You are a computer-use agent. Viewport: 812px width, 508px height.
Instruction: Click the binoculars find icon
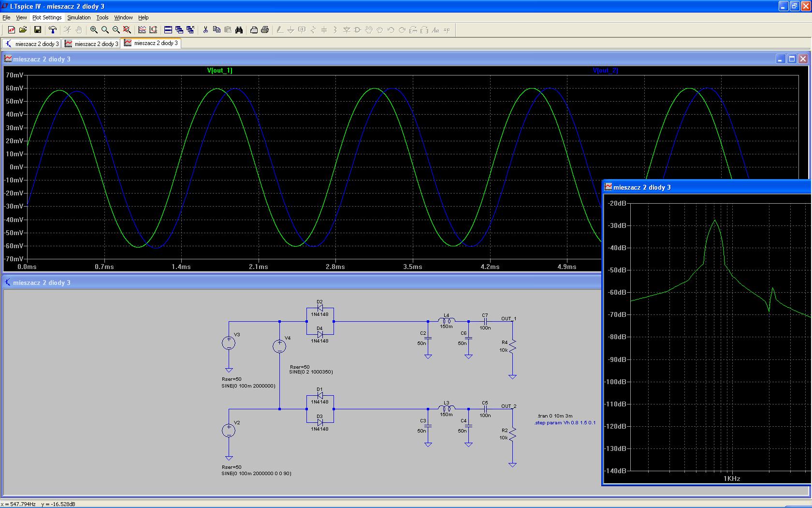coord(239,30)
